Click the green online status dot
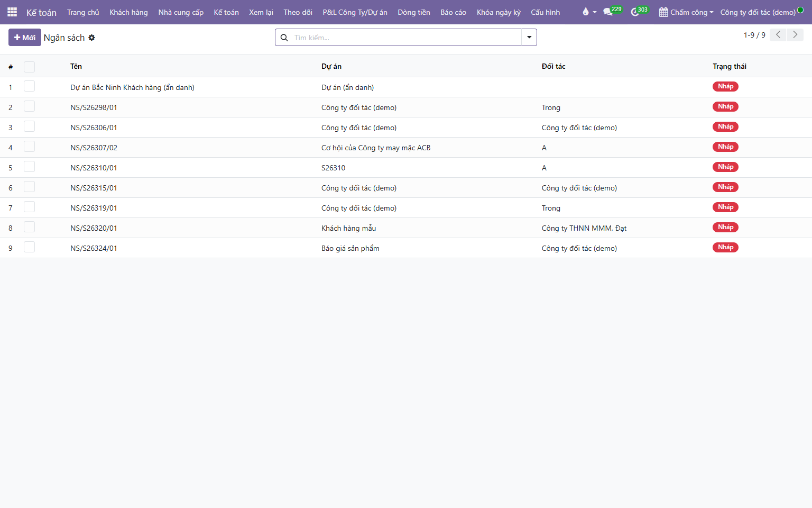812x508 pixels. [x=800, y=10]
